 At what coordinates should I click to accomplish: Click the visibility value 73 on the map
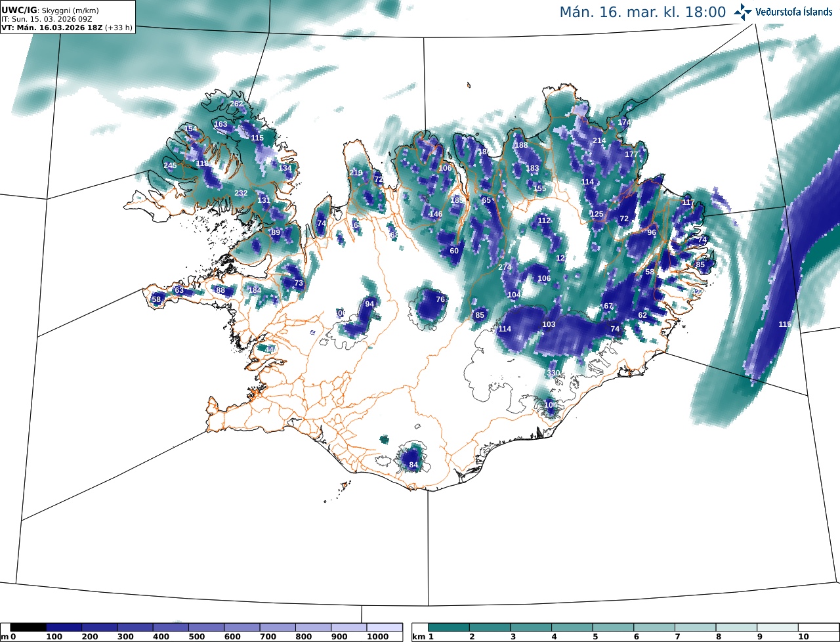coord(299,284)
